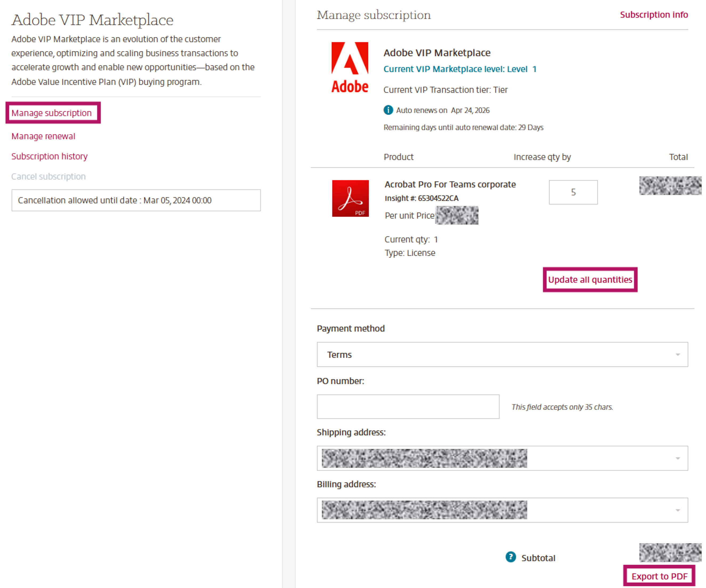This screenshot has height=588, width=706.
Task: Click inside the PO number field
Action: tap(407, 407)
